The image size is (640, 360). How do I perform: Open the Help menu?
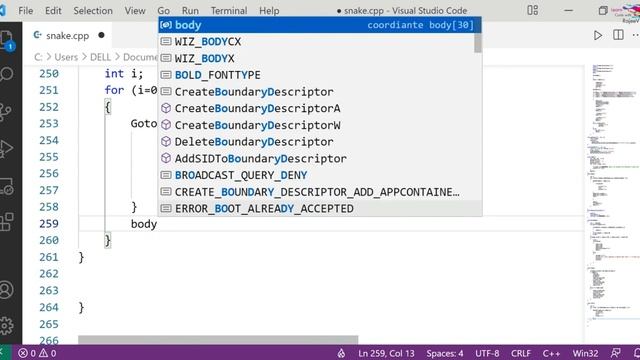pyautogui.click(x=269, y=11)
